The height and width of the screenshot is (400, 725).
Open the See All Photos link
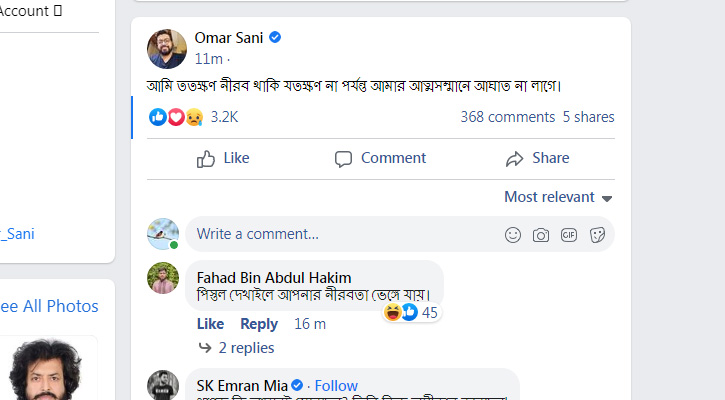pyautogui.click(x=50, y=306)
